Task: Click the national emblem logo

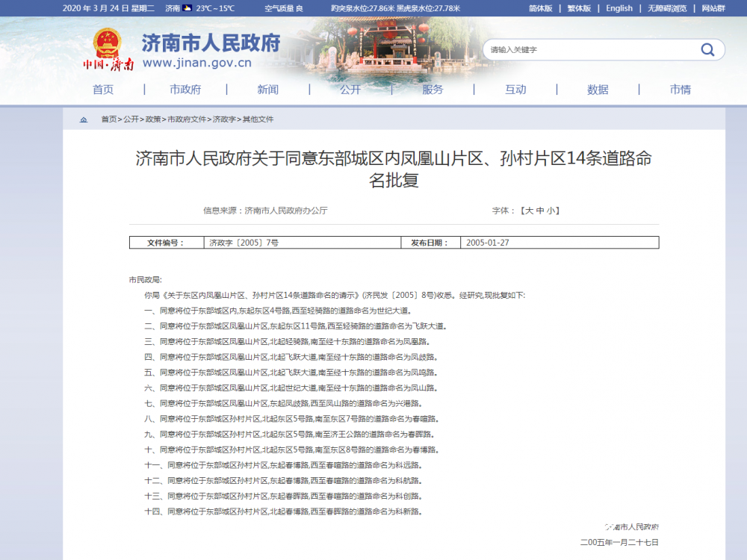Action: (107, 44)
